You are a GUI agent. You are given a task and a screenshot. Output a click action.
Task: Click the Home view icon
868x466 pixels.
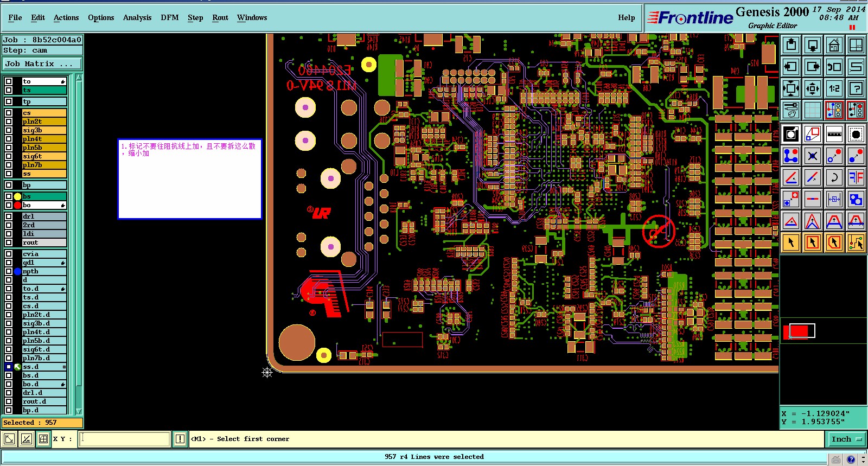[x=834, y=45]
